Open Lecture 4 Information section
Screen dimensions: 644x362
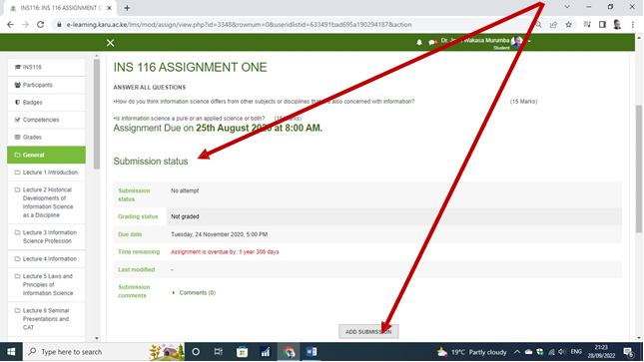point(46,259)
